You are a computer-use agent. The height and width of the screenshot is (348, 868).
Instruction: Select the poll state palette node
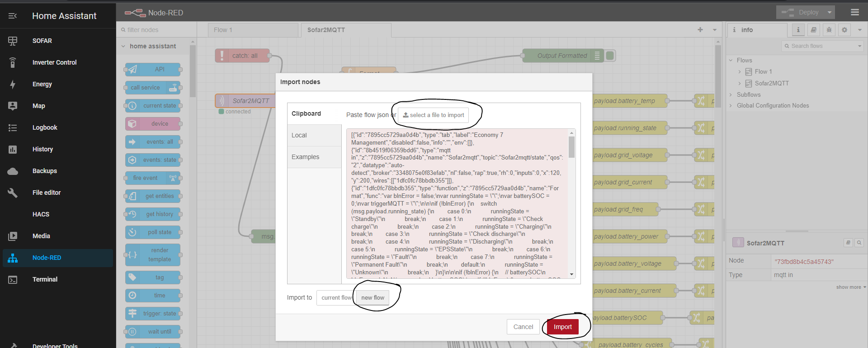click(x=153, y=232)
